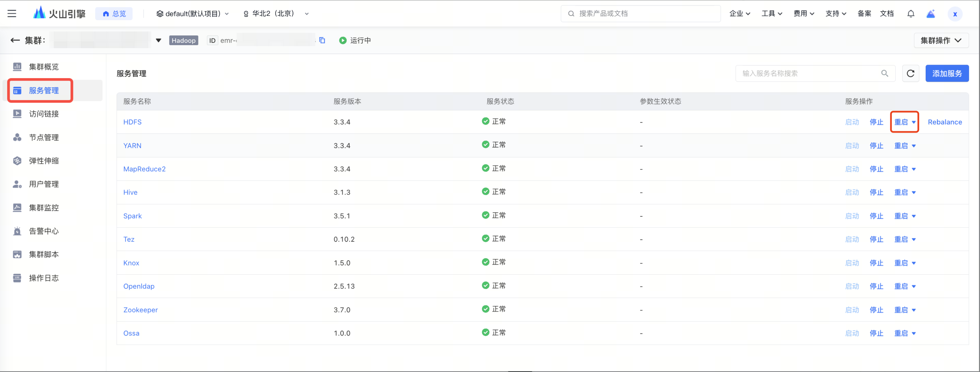This screenshot has height=372, width=980.
Task: Focus the service name search field
Action: (x=815, y=73)
